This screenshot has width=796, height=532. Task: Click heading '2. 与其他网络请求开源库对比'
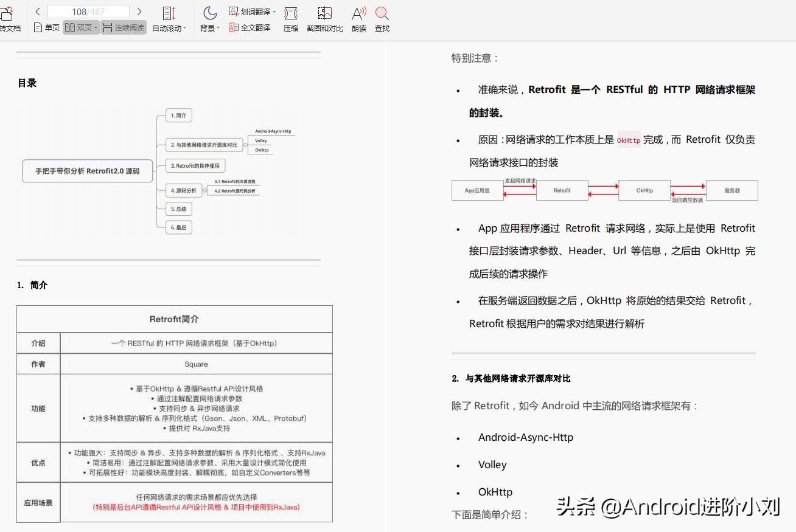(x=511, y=379)
